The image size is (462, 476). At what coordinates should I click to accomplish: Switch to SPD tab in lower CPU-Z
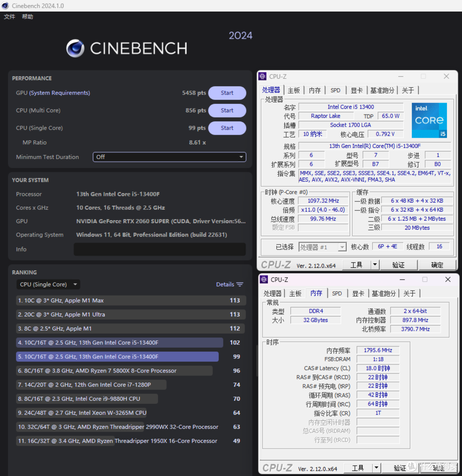click(x=337, y=293)
